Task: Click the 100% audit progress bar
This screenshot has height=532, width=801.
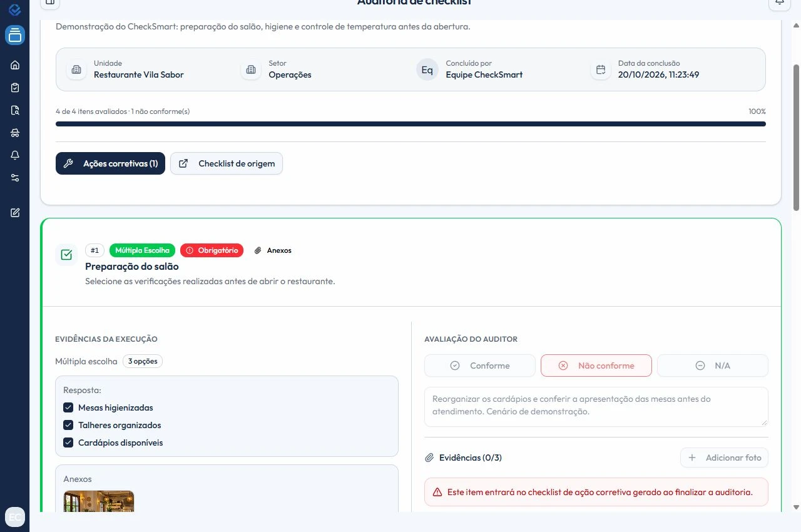Action: point(411,124)
